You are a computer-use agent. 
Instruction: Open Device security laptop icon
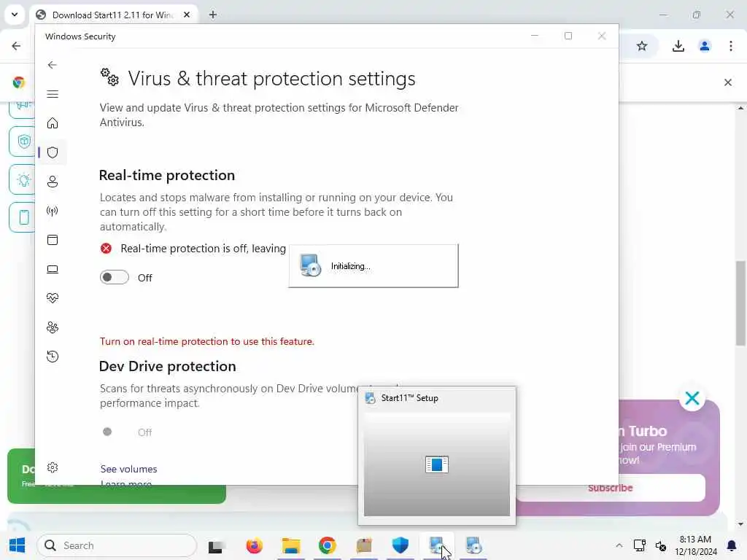[53, 270]
